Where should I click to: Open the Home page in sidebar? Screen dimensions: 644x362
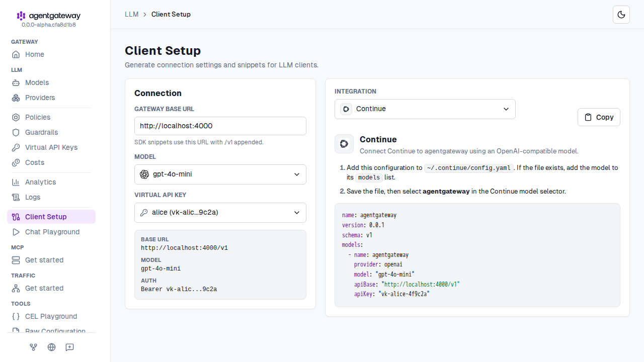point(51,54)
